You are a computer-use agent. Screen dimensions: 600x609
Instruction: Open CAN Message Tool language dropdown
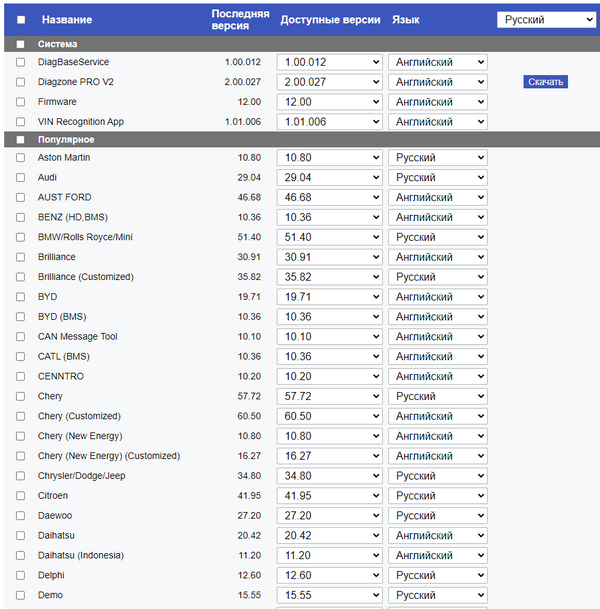pos(438,336)
